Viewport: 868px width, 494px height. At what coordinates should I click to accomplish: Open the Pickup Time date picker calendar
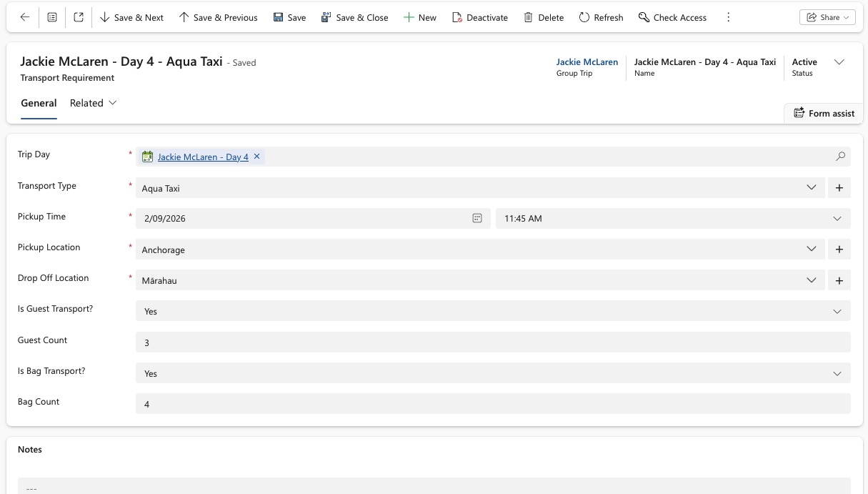(477, 218)
